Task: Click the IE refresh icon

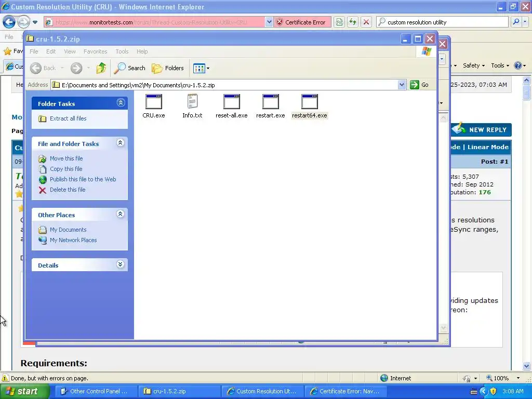Action: [x=353, y=22]
